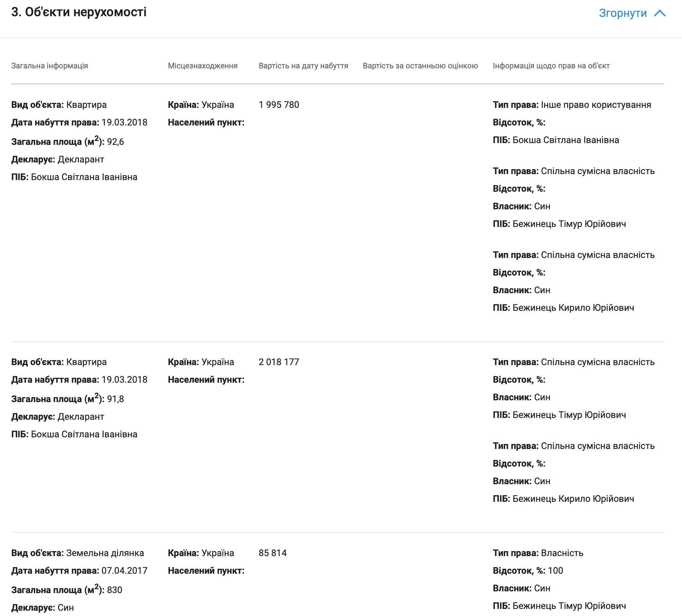
Task: Select the Загальна інформація column header
Action: click(x=50, y=66)
